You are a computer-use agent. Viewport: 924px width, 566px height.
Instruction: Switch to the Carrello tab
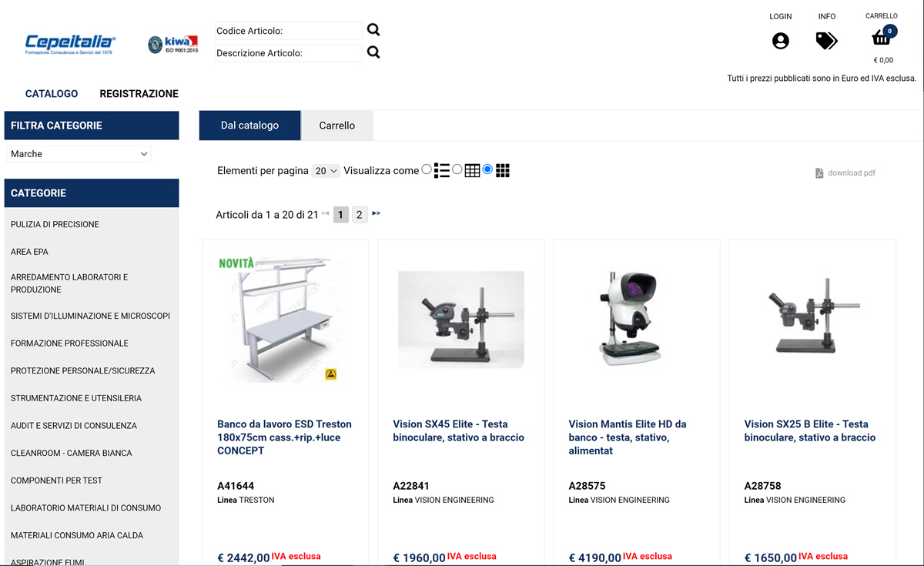tap(337, 126)
